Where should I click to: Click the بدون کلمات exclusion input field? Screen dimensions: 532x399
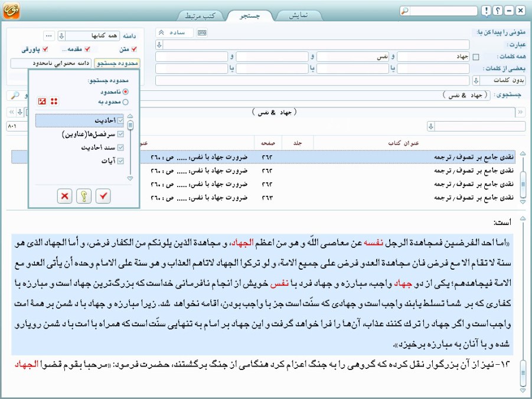(312, 80)
